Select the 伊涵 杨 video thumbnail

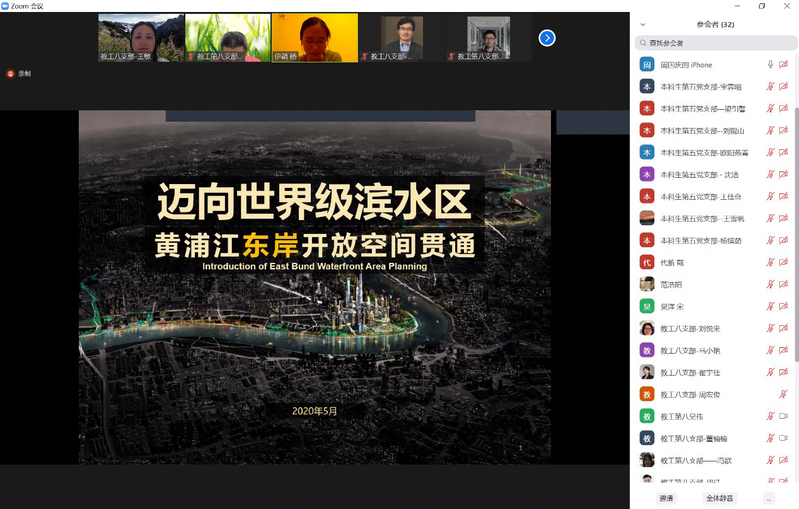pos(314,37)
